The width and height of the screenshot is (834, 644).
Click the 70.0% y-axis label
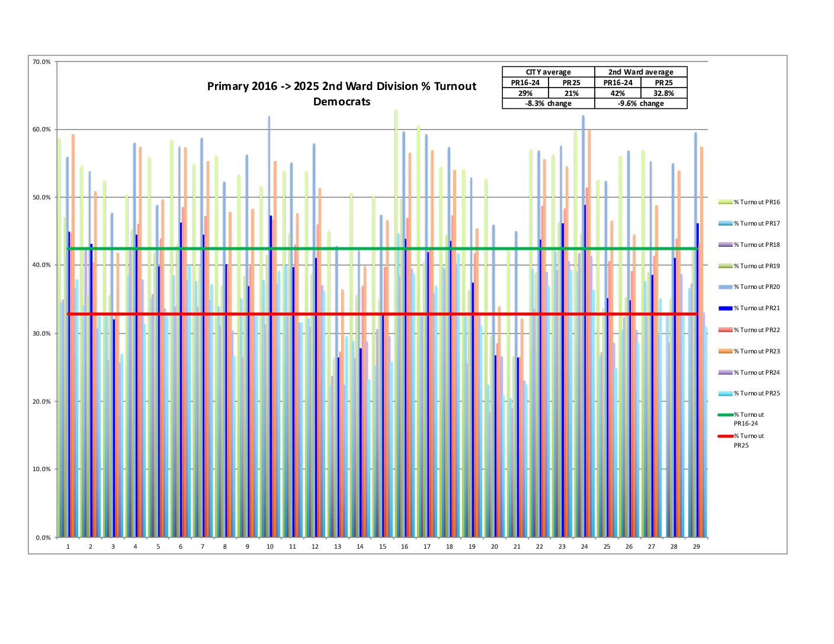pos(42,62)
